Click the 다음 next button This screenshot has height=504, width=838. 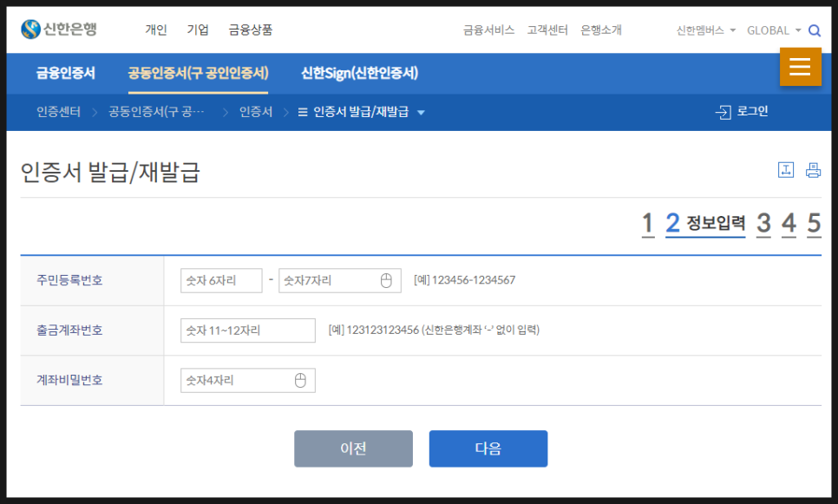(488, 448)
